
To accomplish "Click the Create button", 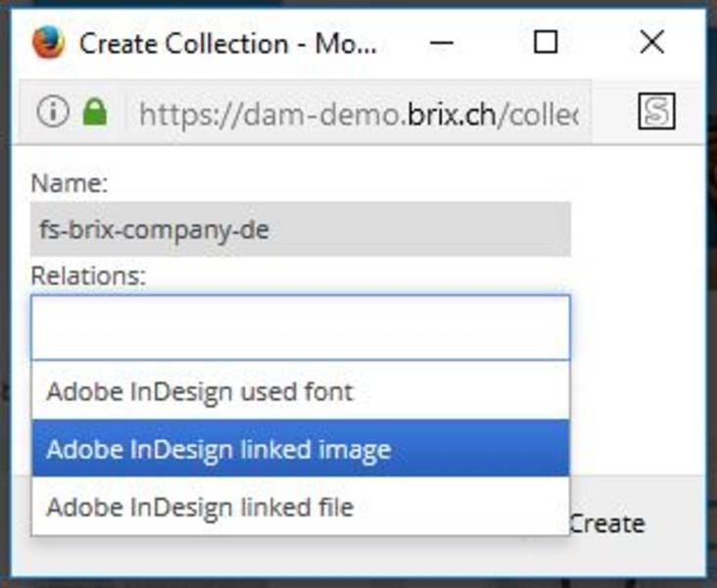I will (606, 523).
